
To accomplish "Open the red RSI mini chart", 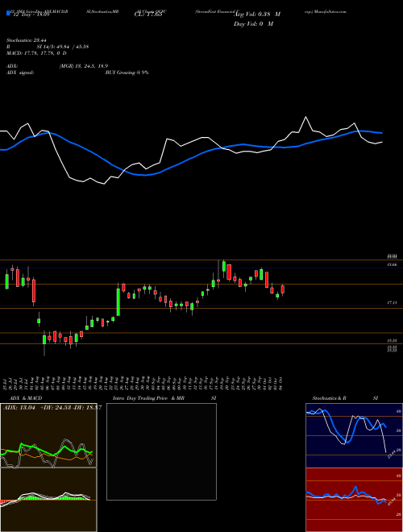I will coord(354,500).
